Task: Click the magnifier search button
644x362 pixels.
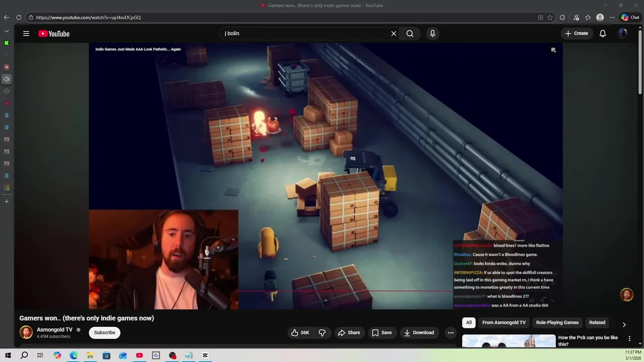Action: point(410,34)
